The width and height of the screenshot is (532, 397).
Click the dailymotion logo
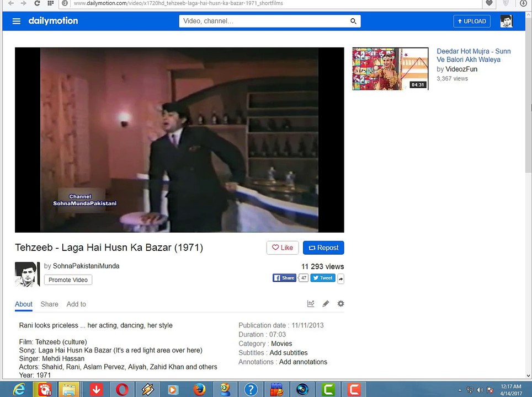(54, 21)
